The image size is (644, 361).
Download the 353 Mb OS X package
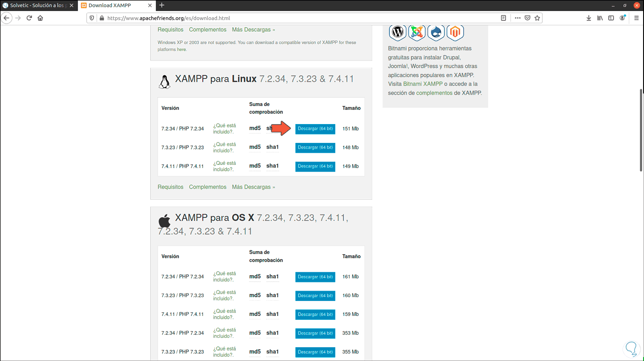[315, 334]
